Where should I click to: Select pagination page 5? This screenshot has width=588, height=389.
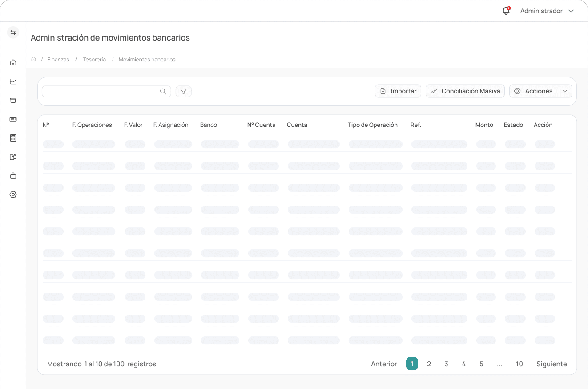tap(481, 364)
